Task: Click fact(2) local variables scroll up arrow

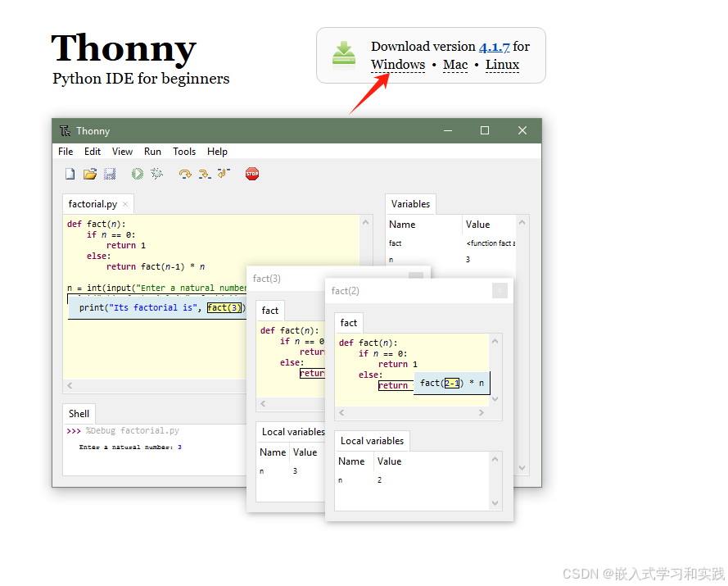Action: coord(495,459)
